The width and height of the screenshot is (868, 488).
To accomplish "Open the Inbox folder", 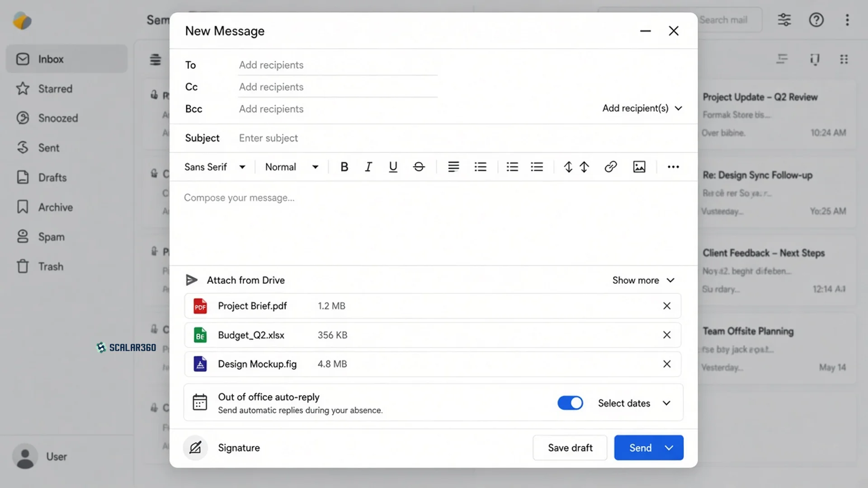I will click(x=66, y=59).
